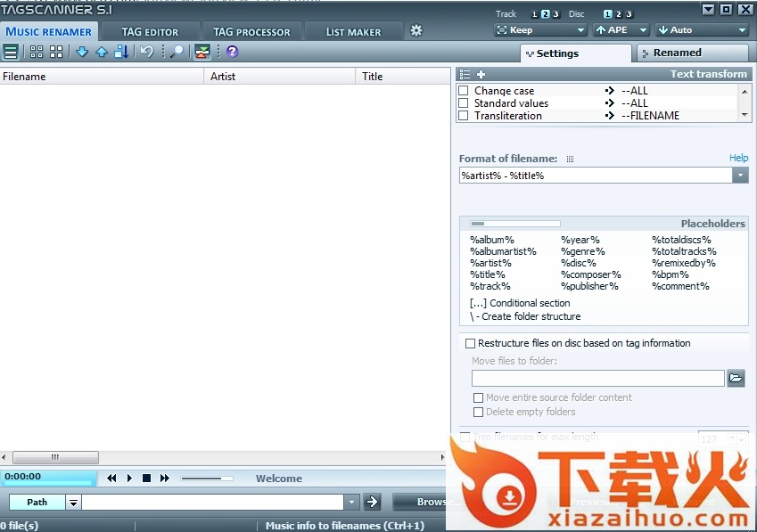Switch to the TAG editor tab
Screen dimensions: 757x532
(150, 32)
